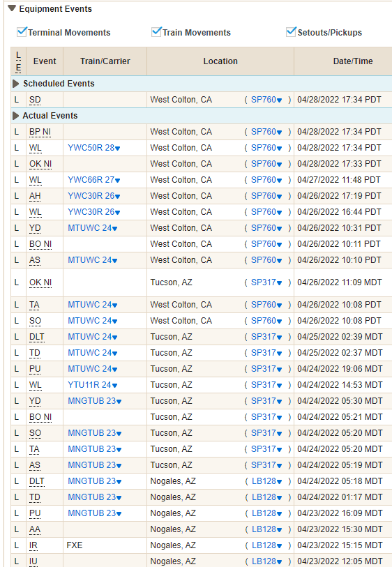Click the L E column header abbreviation

(18, 61)
